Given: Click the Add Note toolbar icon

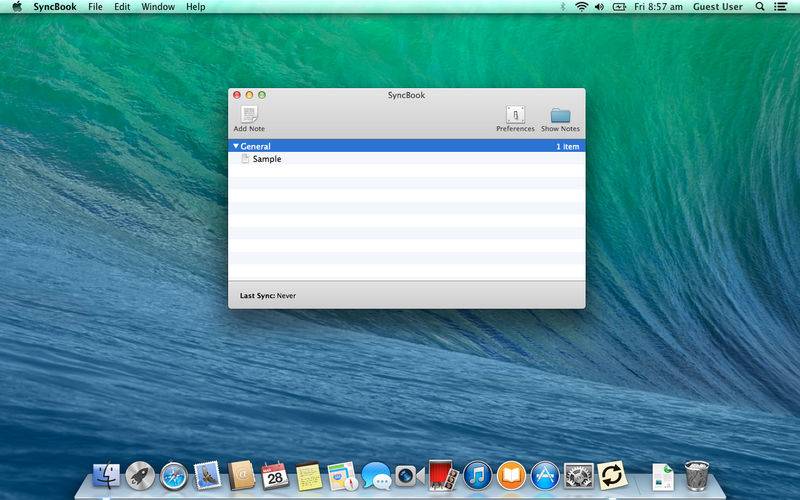Looking at the screenshot, I should [x=249, y=114].
